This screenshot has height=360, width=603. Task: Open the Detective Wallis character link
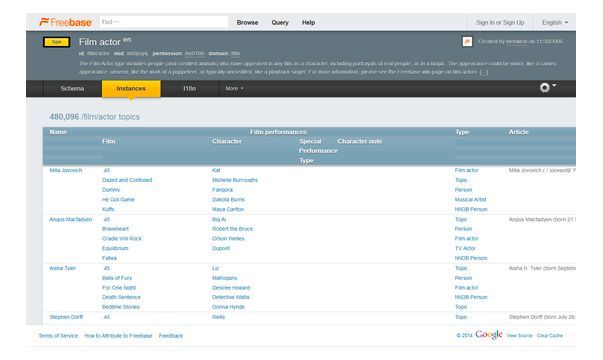(x=231, y=297)
